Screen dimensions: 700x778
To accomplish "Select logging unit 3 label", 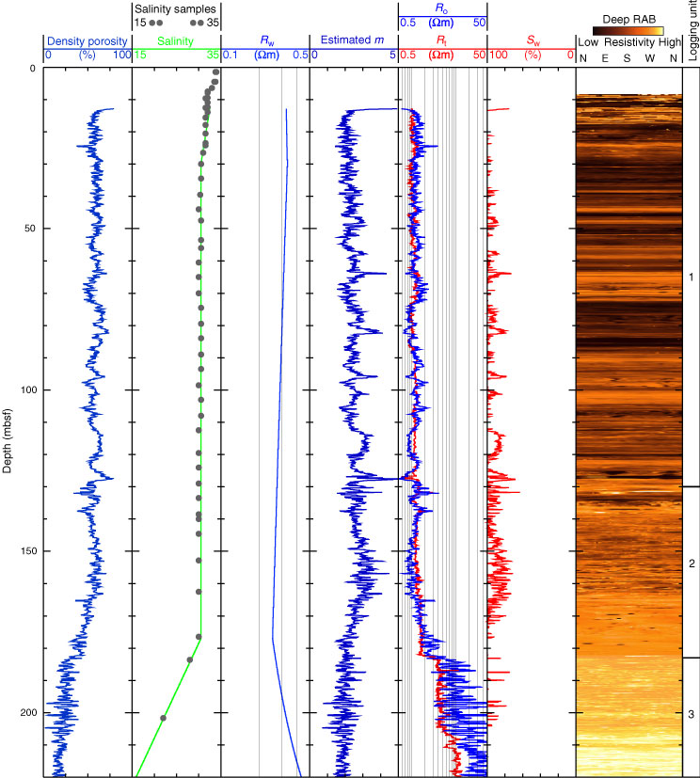I will [x=692, y=716].
